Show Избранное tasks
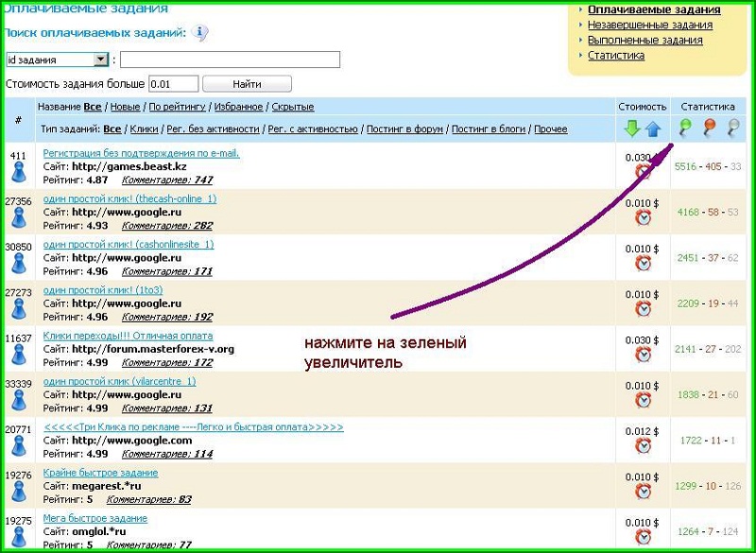 click(x=238, y=107)
